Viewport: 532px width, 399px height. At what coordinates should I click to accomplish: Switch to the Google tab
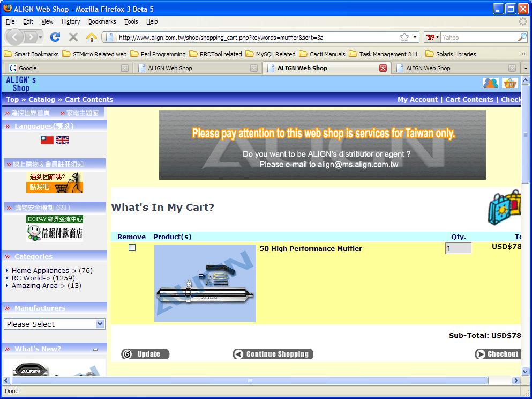click(68, 68)
